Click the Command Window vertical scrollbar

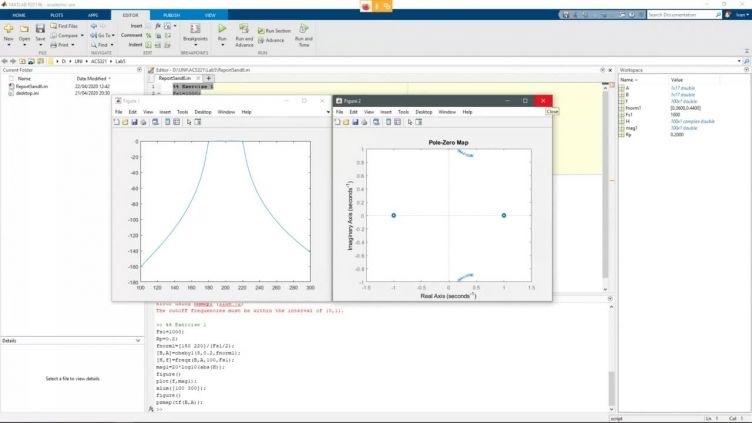point(611,355)
